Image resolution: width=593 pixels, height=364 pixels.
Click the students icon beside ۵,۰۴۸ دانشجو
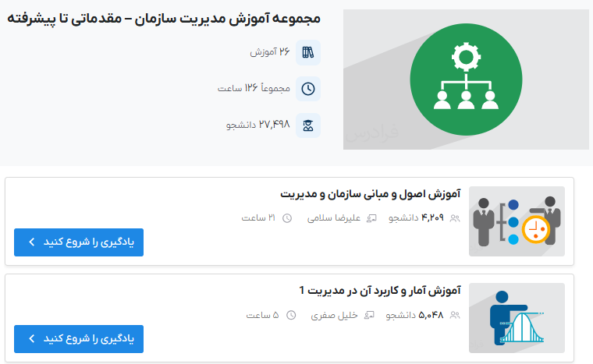pyautogui.click(x=455, y=316)
